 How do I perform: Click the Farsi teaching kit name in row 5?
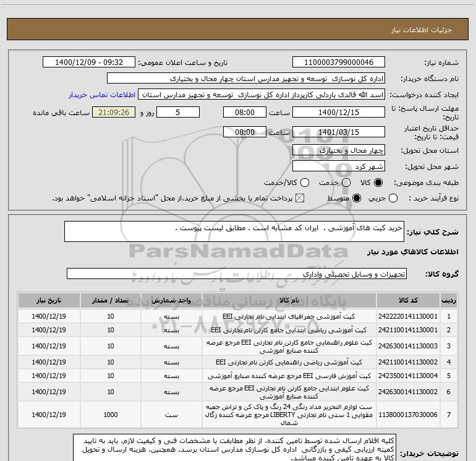(x=289, y=376)
